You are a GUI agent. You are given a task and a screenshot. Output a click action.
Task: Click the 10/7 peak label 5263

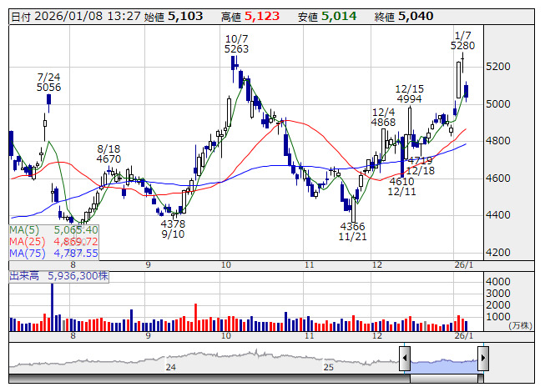[x=236, y=49]
